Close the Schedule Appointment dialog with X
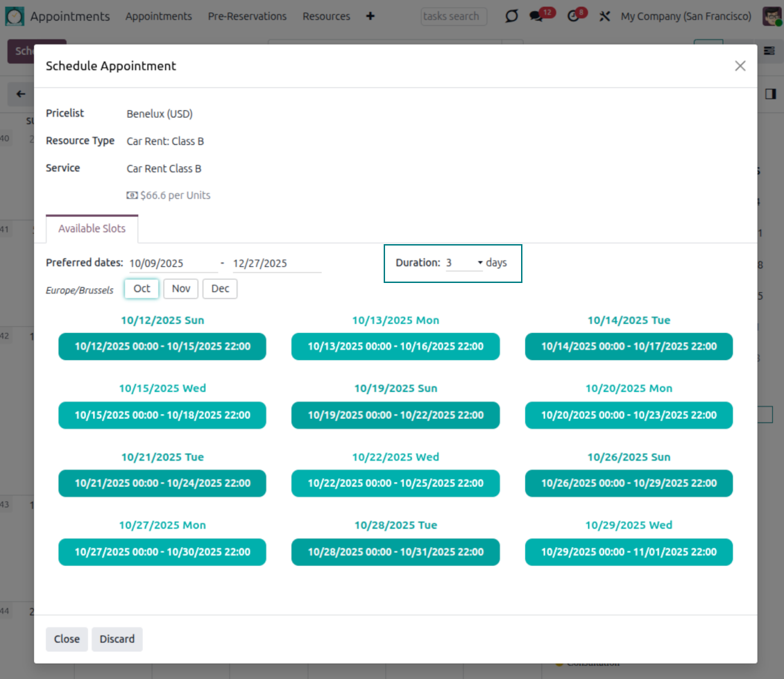This screenshot has width=784, height=679. [x=740, y=66]
